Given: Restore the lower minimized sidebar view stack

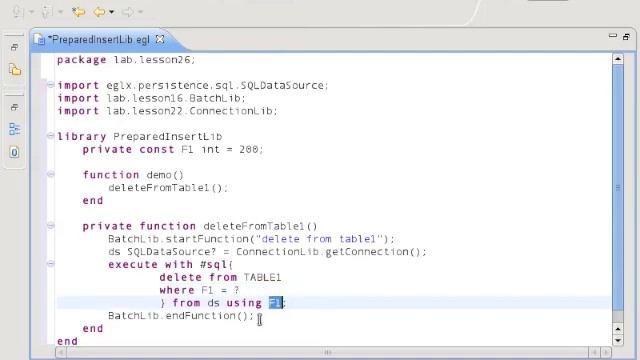Looking at the screenshot, I should click(x=14, y=107).
